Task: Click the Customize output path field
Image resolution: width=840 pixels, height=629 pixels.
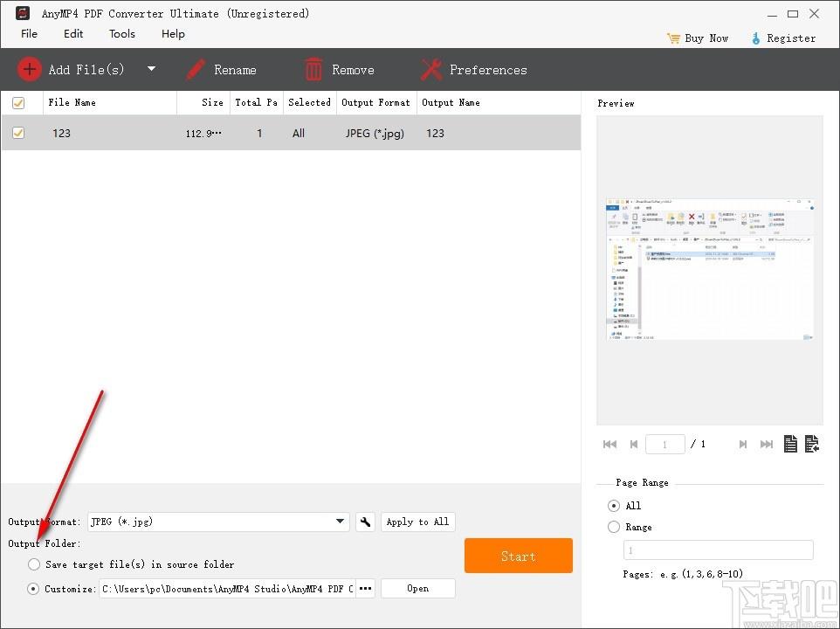Action: 227,588
